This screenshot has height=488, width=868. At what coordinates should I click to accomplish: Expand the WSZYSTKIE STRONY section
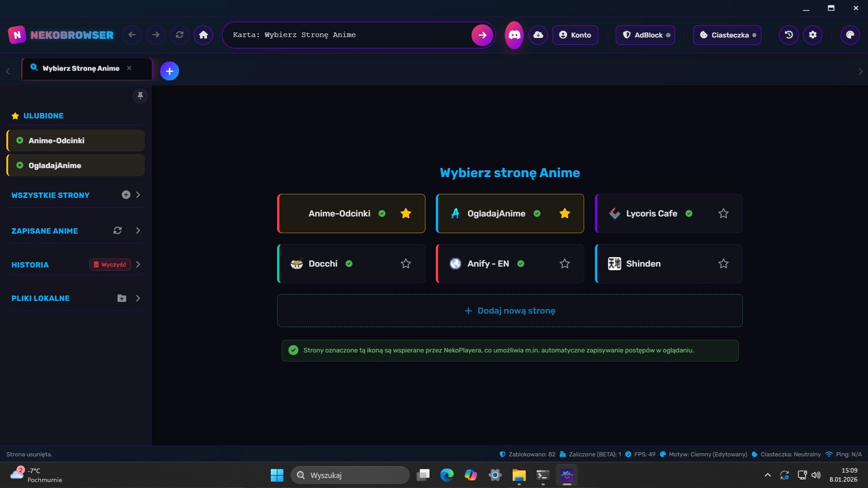pyautogui.click(x=138, y=195)
